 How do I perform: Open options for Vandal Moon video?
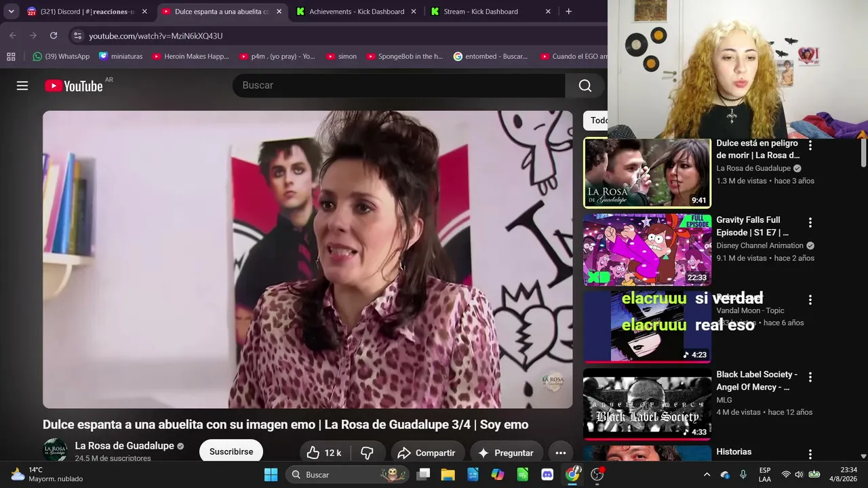(x=810, y=300)
